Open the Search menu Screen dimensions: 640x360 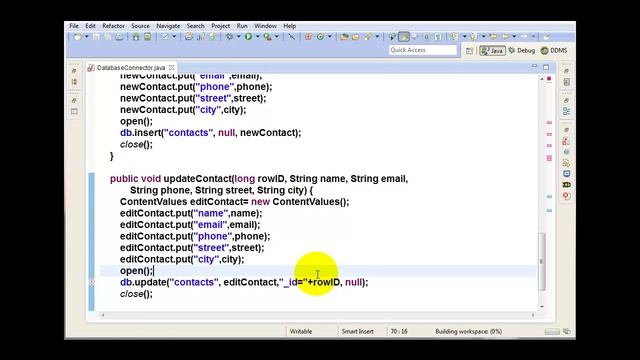coord(196,26)
